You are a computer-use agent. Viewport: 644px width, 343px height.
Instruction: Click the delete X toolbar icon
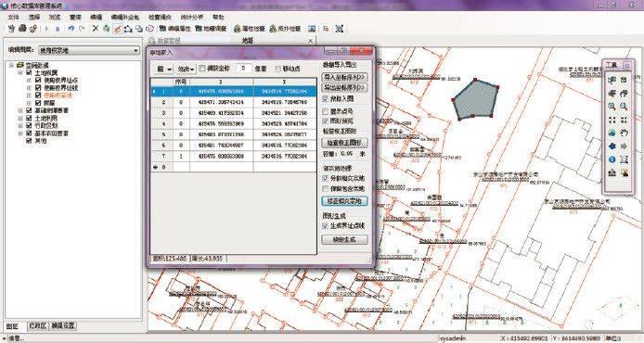[96, 29]
